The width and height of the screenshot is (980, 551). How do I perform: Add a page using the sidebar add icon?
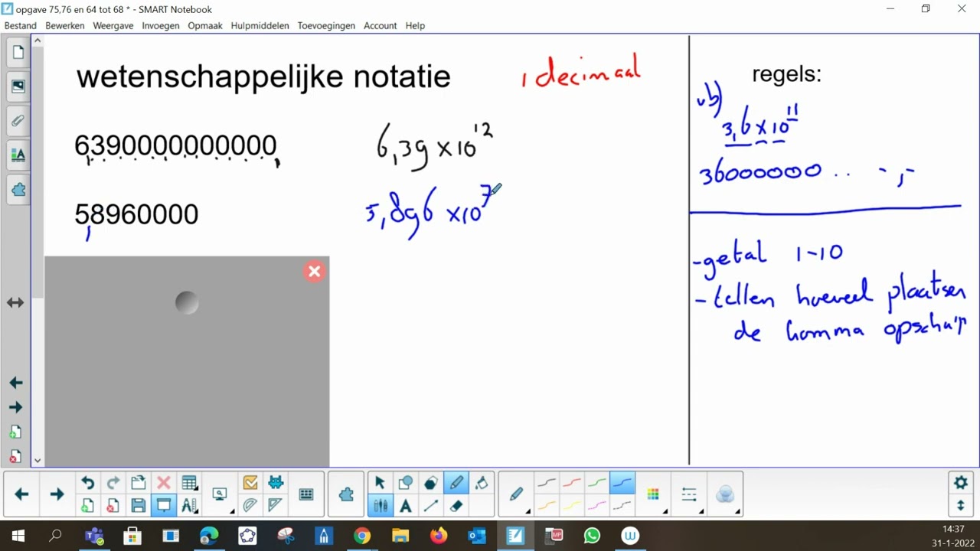coord(15,432)
